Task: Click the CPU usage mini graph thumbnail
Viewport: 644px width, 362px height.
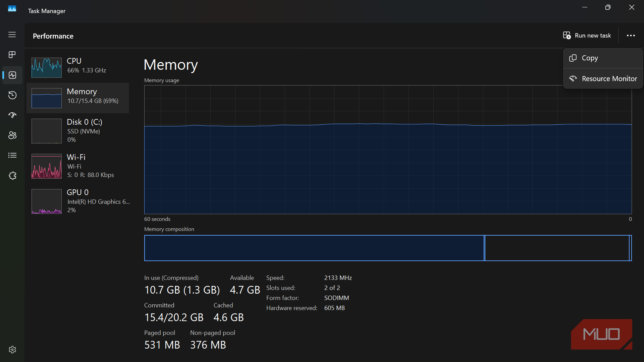Action: [x=47, y=67]
